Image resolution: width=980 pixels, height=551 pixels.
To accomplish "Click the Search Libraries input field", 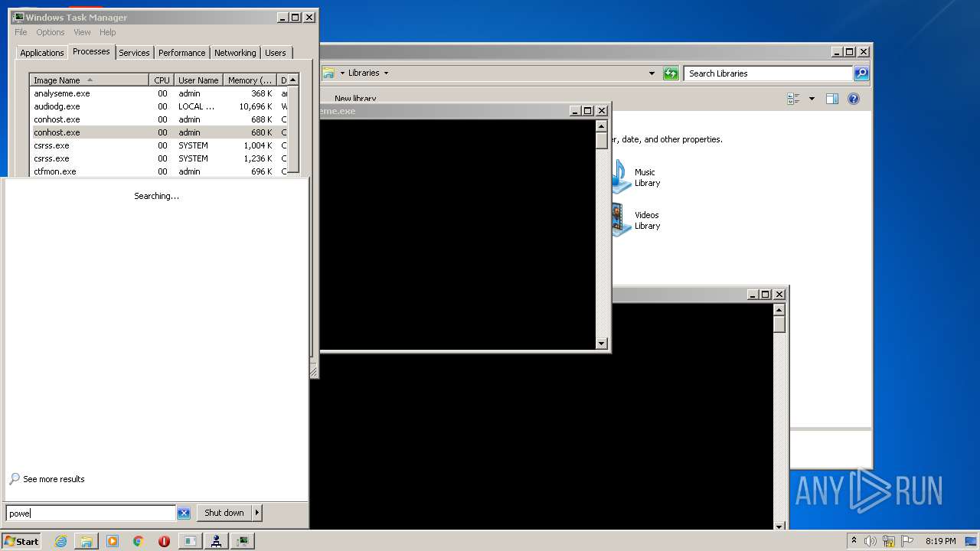I will click(x=768, y=73).
